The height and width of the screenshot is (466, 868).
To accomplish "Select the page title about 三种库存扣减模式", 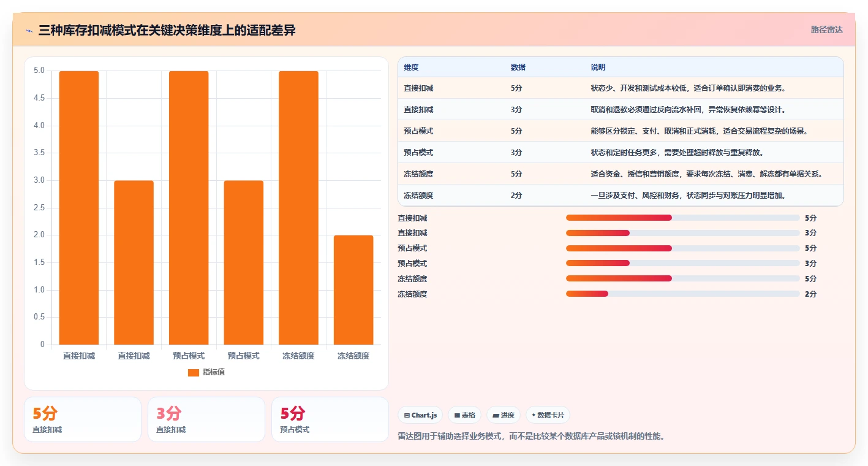I will 167,31.
